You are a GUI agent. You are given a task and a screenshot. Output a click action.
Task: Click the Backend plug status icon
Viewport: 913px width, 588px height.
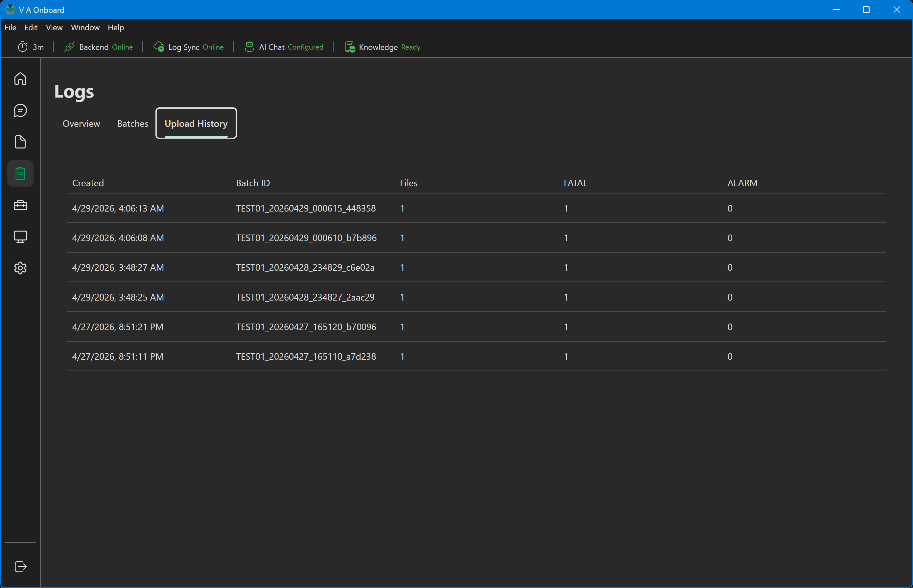click(70, 47)
